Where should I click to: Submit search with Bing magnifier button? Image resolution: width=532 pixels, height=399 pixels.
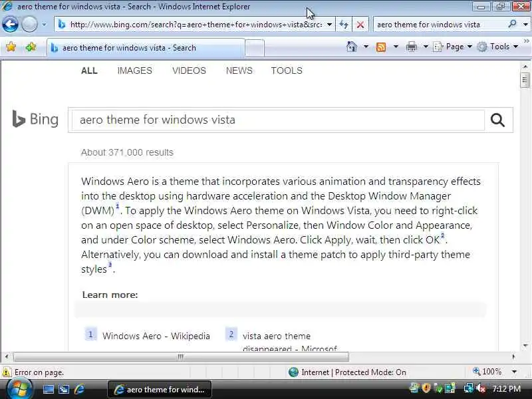(x=497, y=120)
